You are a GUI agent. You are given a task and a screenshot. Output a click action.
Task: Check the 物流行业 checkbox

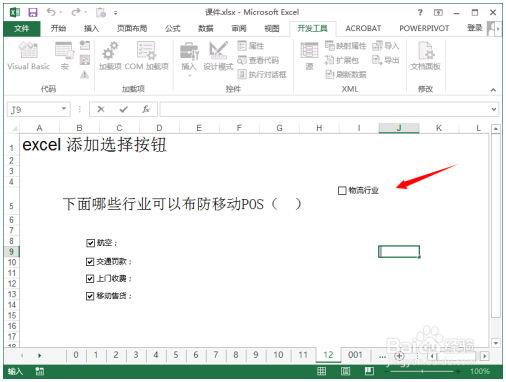pos(342,190)
